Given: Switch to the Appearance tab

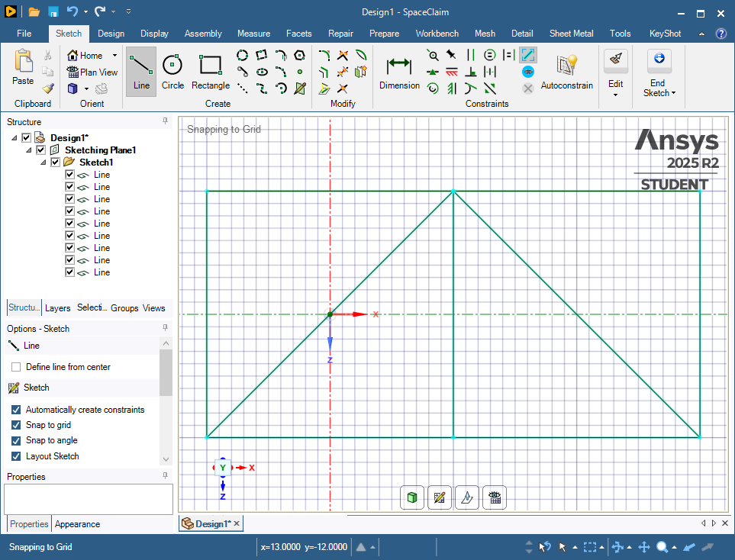Looking at the screenshot, I should [x=77, y=524].
